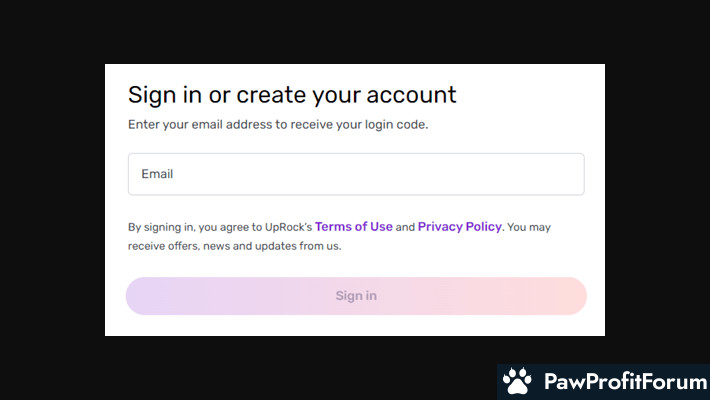Viewport: 710px width, 400px height.
Task: Click the lavender left edge of Sign in button
Action: [x=142, y=296]
